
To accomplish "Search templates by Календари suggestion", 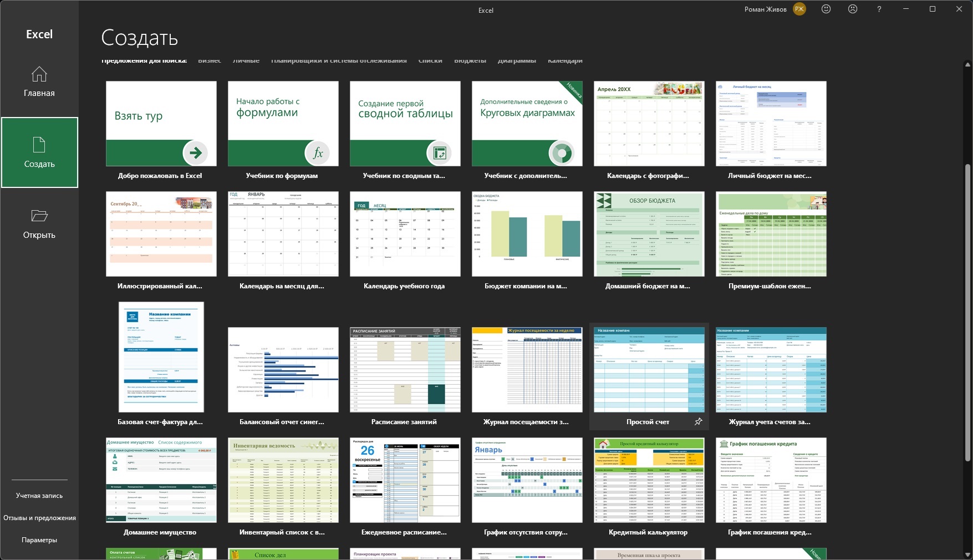I will pyautogui.click(x=565, y=60).
